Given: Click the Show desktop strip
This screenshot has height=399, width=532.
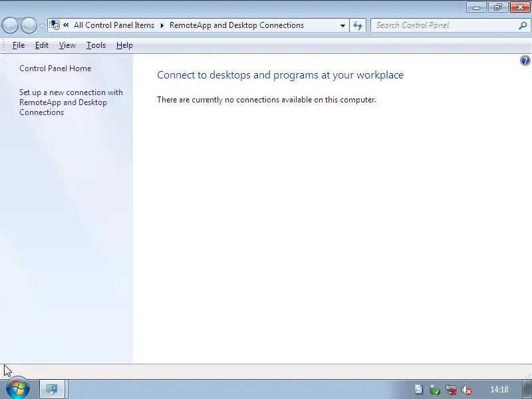Looking at the screenshot, I should pos(527,389).
